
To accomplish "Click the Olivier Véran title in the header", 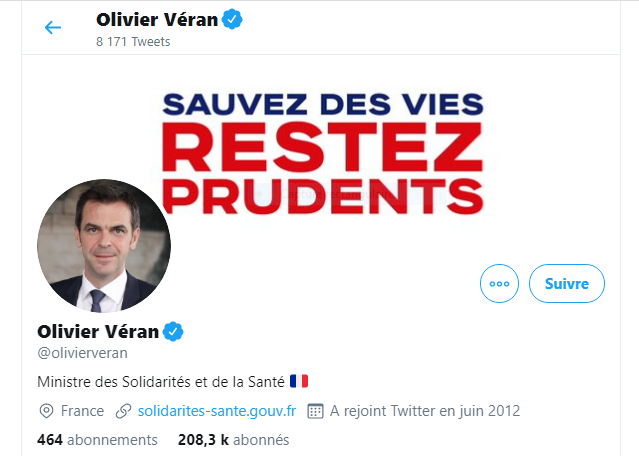I will 157,20.
